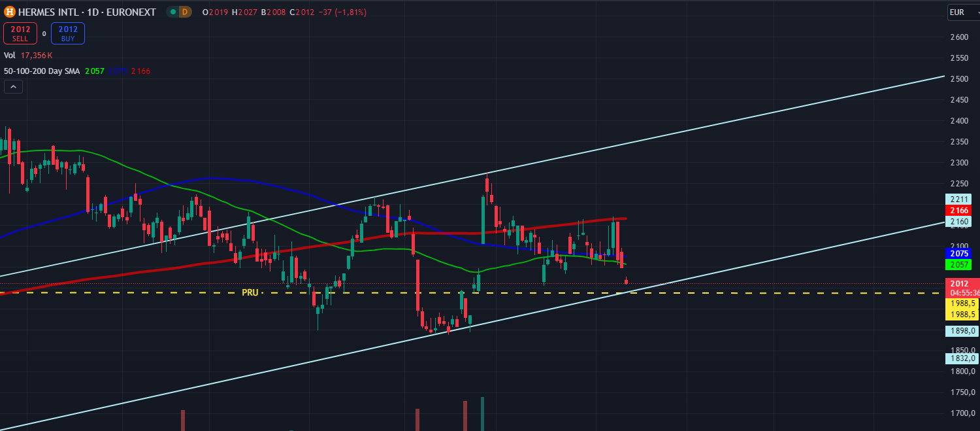
Task: Collapse the indicator legend with the chevron
Action: (x=13, y=86)
